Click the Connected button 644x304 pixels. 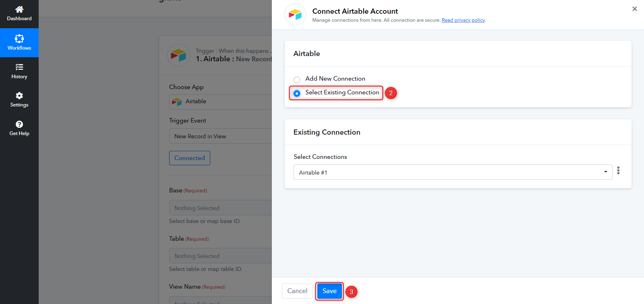(190, 158)
